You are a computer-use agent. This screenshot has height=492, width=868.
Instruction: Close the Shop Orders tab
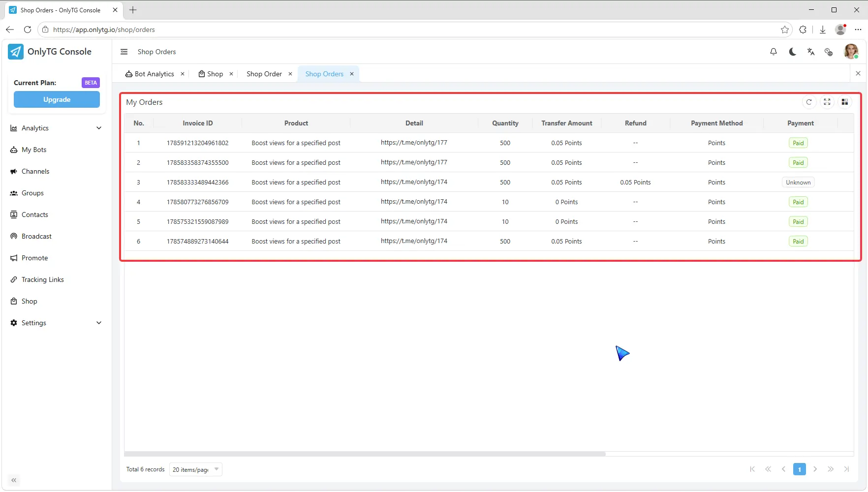tap(352, 74)
